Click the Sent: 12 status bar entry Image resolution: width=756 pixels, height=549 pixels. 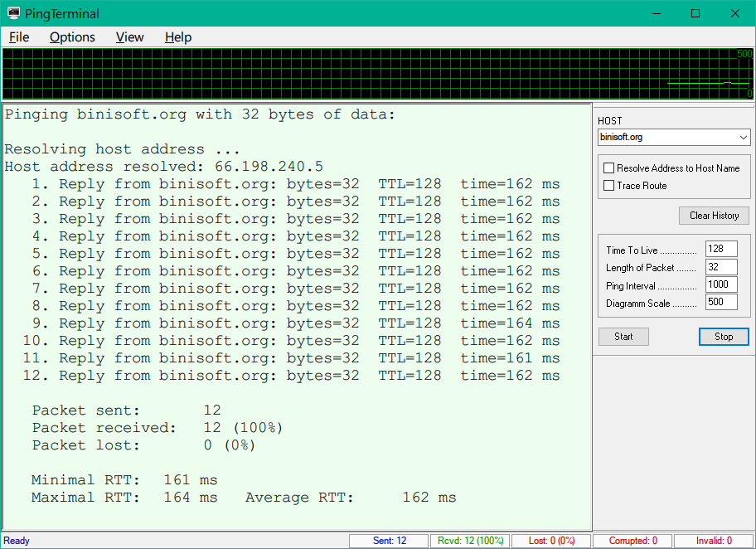389,541
